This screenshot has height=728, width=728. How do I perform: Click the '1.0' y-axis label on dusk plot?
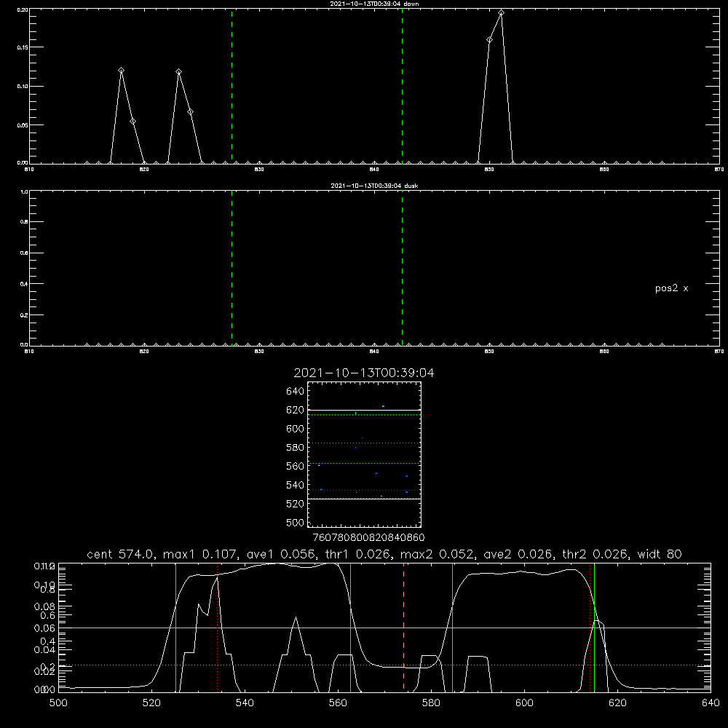click(24, 191)
